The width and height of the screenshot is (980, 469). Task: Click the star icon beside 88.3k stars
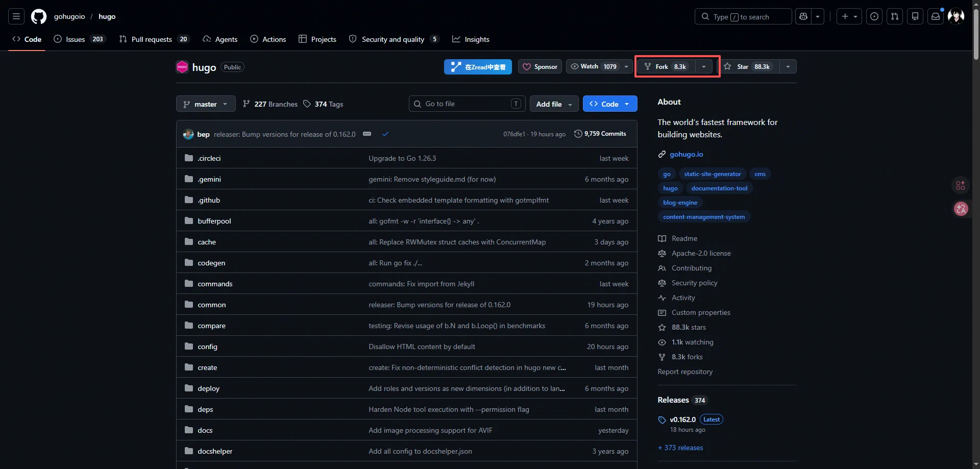coord(662,327)
